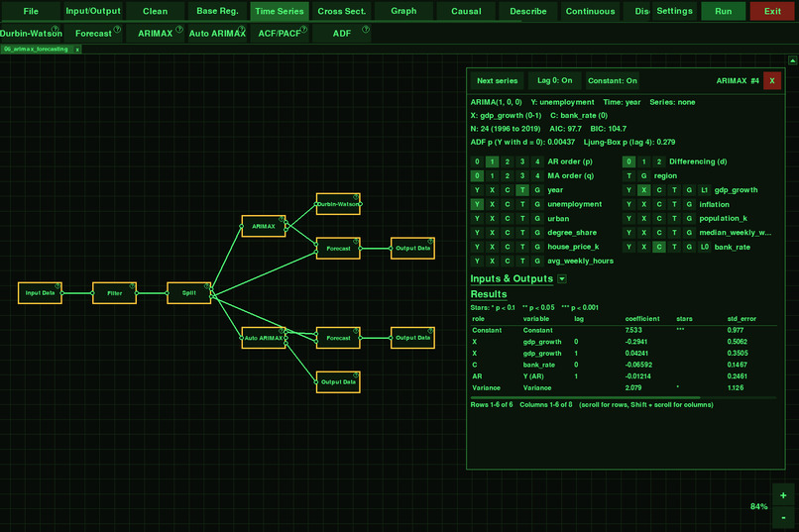
Task: Add an ACF/PACF node from toolbar
Action: click(x=279, y=33)
